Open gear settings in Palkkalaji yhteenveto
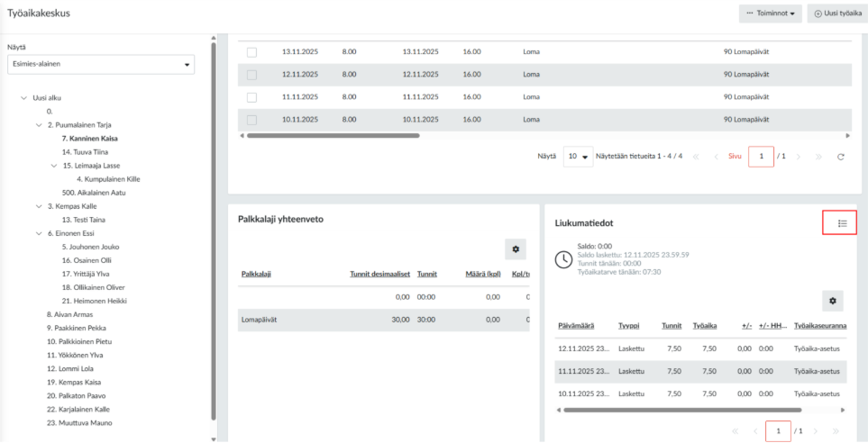The image size is (868, 443). click(516, 249)
